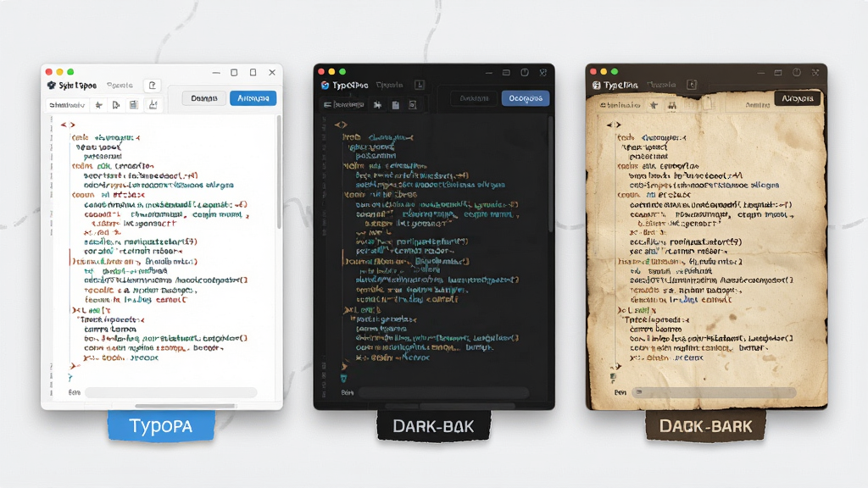Click the star icon in the parchment toolbar

[x=654, y=104]
